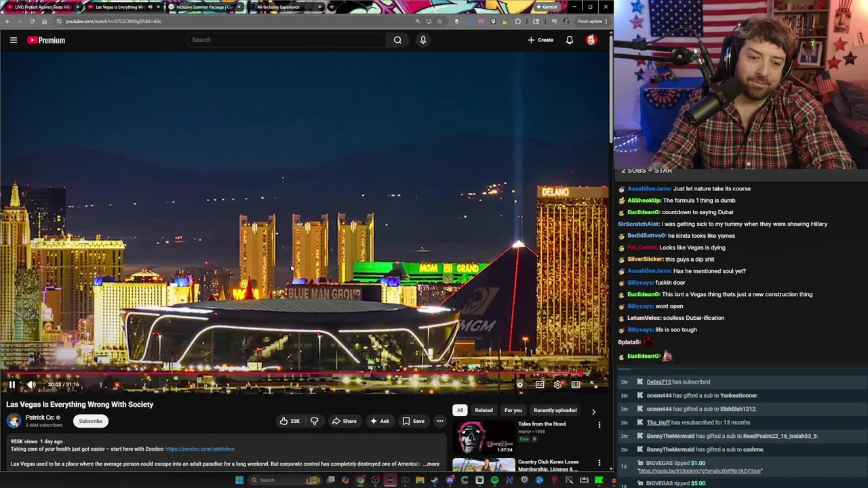Open the Patrick Cc: channel name link

[x=39, y=418]
